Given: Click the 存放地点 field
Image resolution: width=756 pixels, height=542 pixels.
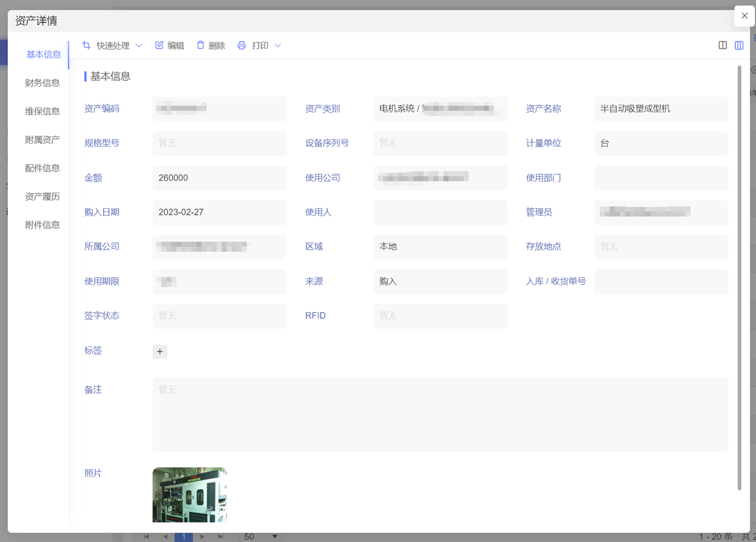Looking at the screenshot, I should (x=661, y=247).
